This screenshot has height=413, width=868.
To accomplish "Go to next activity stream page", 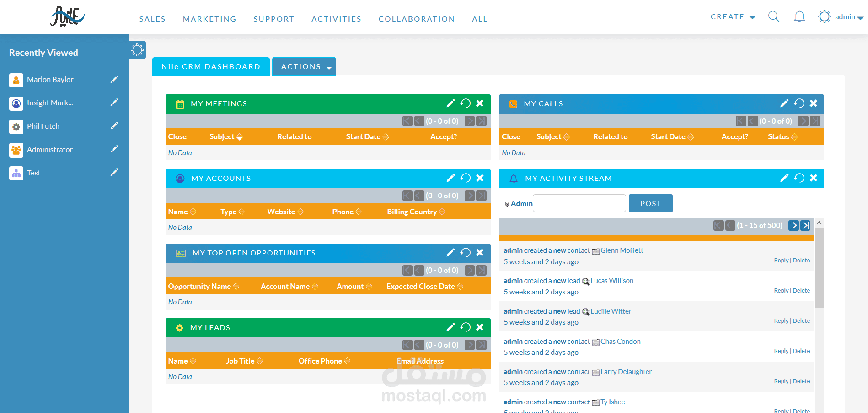I will tap(793, 225).
